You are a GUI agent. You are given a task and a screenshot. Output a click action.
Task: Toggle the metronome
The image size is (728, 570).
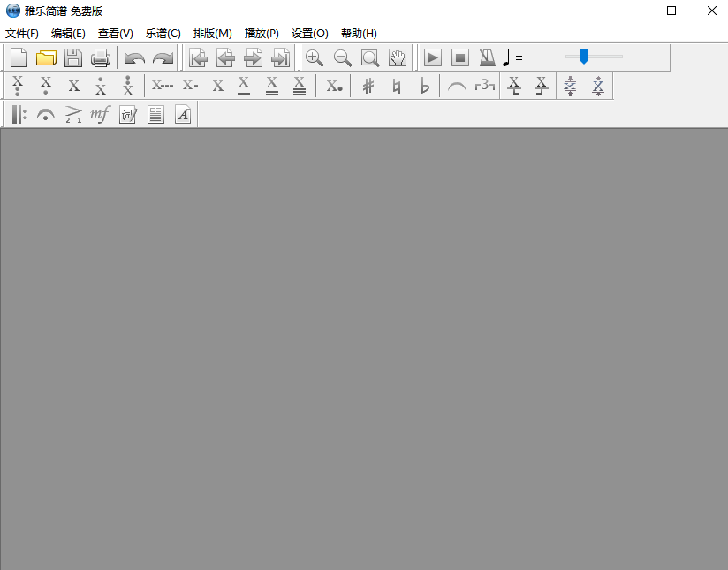[487, 58]
